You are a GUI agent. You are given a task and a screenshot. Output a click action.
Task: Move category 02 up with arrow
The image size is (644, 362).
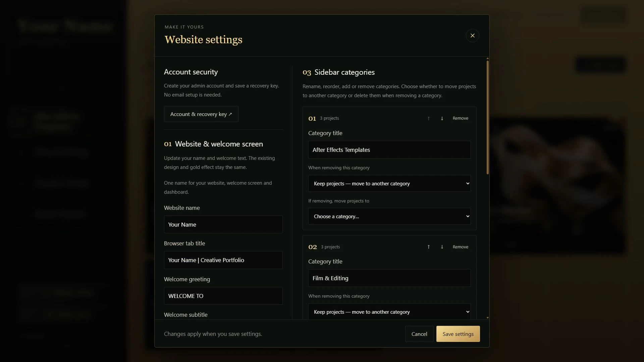(428, 247)
